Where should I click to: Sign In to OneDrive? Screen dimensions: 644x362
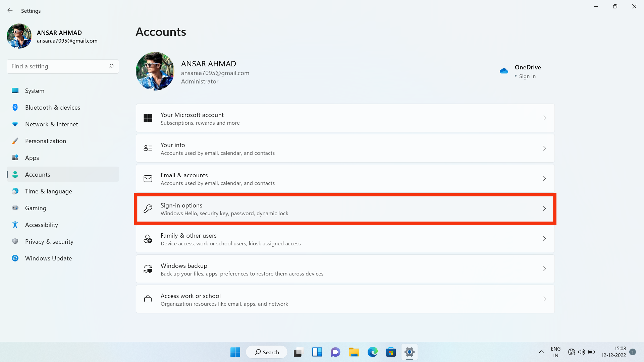pyautogui.click(x=527, y=76)
